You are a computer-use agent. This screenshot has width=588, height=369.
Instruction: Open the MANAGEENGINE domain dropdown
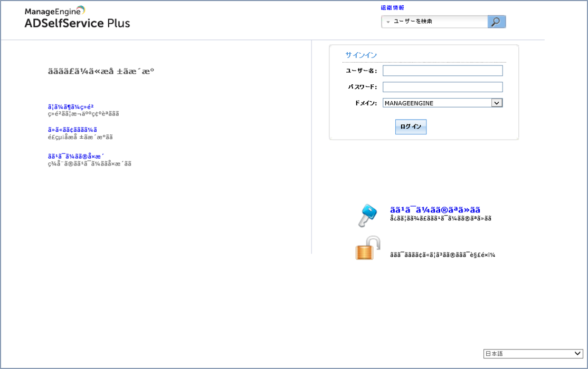(442, 103)
